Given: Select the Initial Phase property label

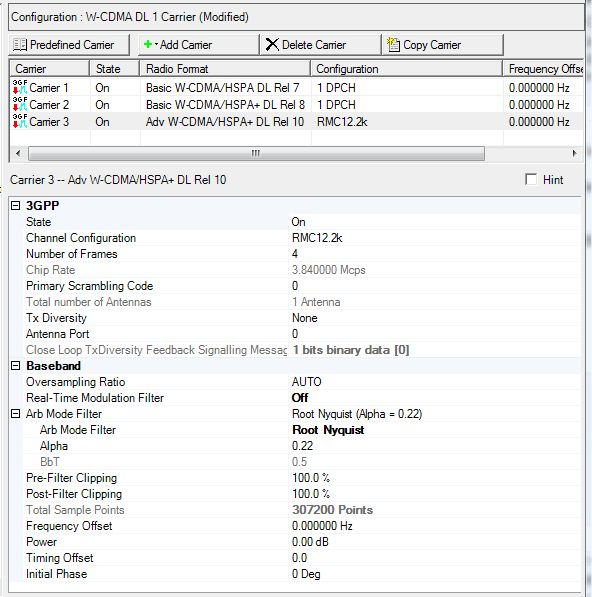Looking at the screenshot, I should click(x=56, y=574).
